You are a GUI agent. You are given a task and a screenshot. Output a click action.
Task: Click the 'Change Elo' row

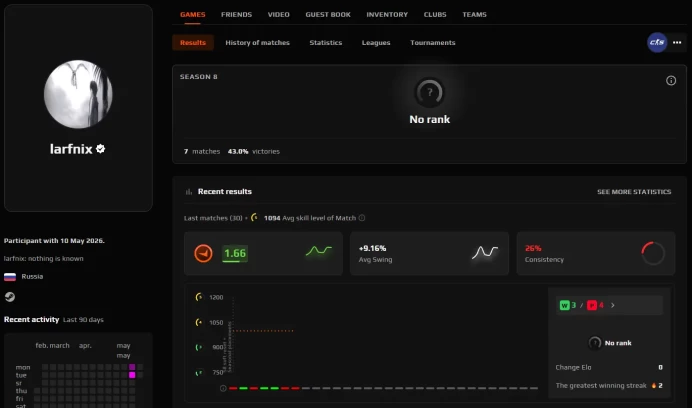609,367
